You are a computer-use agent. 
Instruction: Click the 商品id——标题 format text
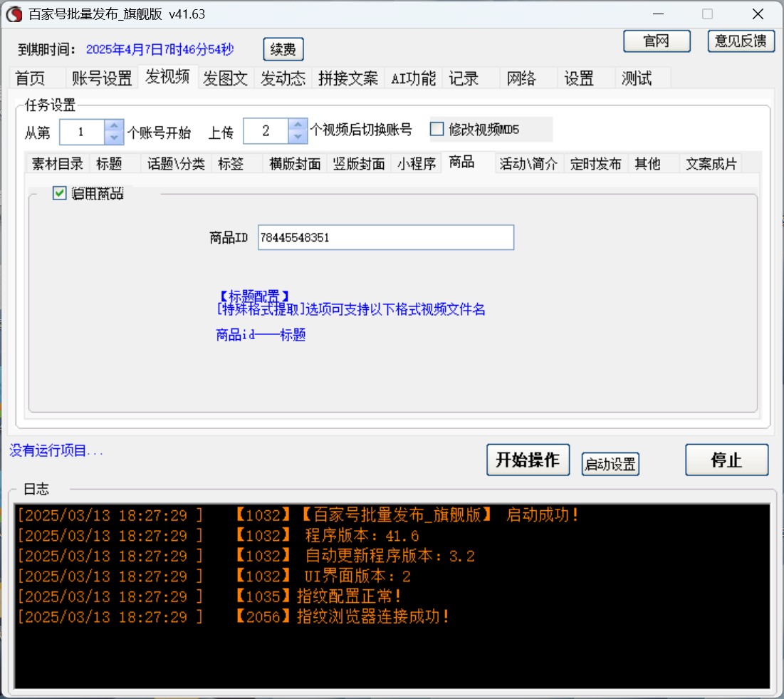click(x=261, y=335)
